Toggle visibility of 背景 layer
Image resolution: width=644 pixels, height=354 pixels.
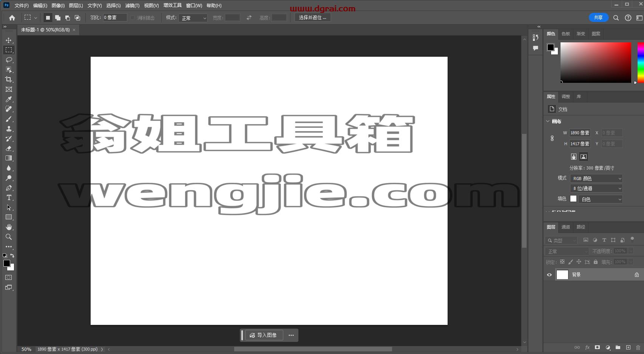[x=550, y=275]
